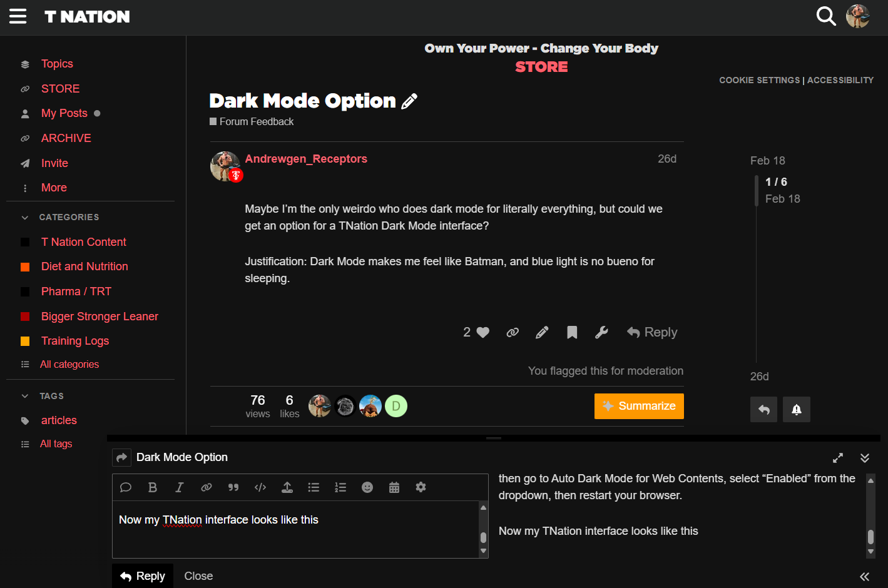Close the composer

pyautogui.click(x=198, y=576)
